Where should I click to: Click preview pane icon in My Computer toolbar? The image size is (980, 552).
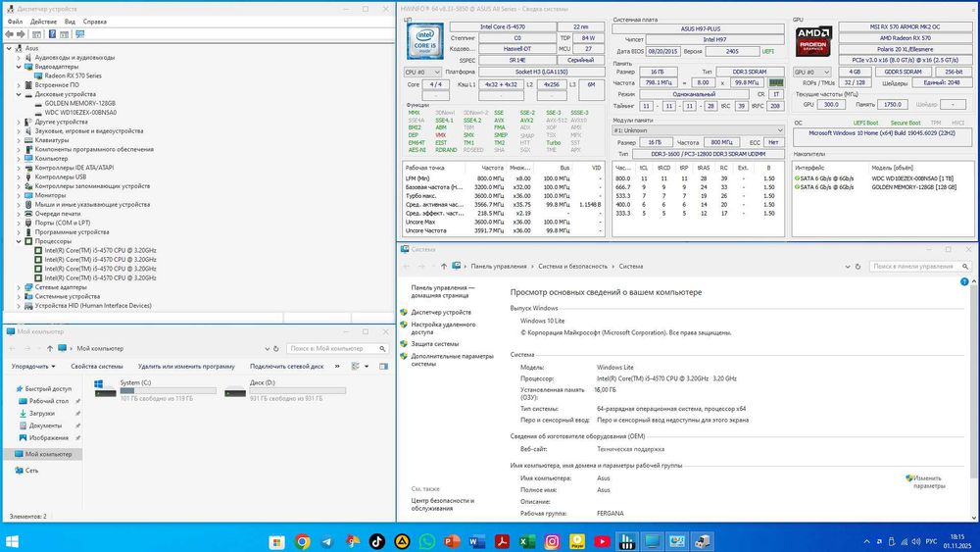[x=384, y=367]
